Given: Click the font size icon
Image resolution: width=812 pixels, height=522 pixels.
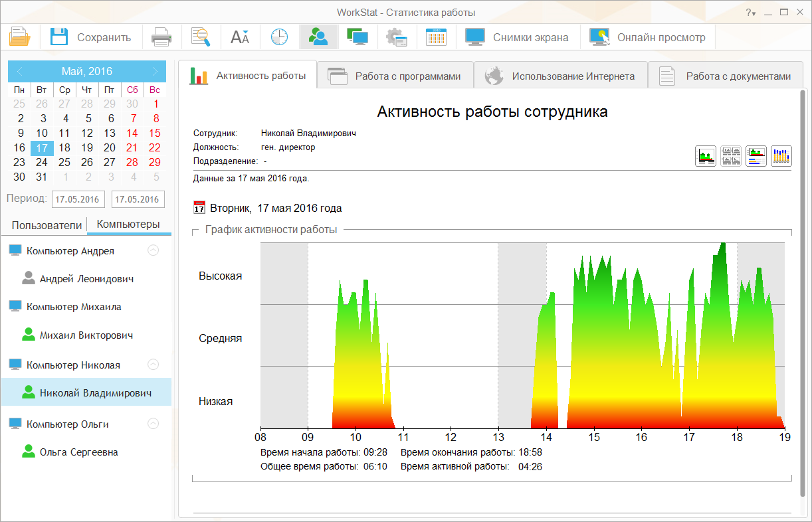Looking at the screenshot, I should [239, 37].
